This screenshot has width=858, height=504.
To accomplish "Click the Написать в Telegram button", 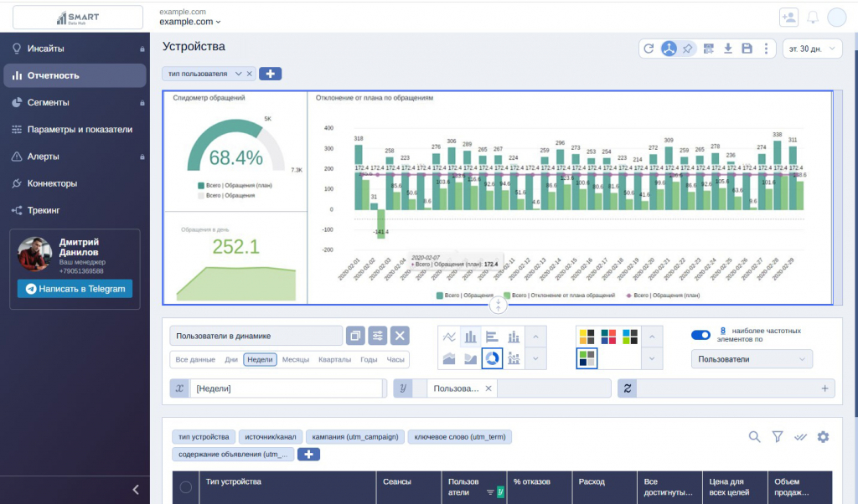I will click(x=75, y=289).
